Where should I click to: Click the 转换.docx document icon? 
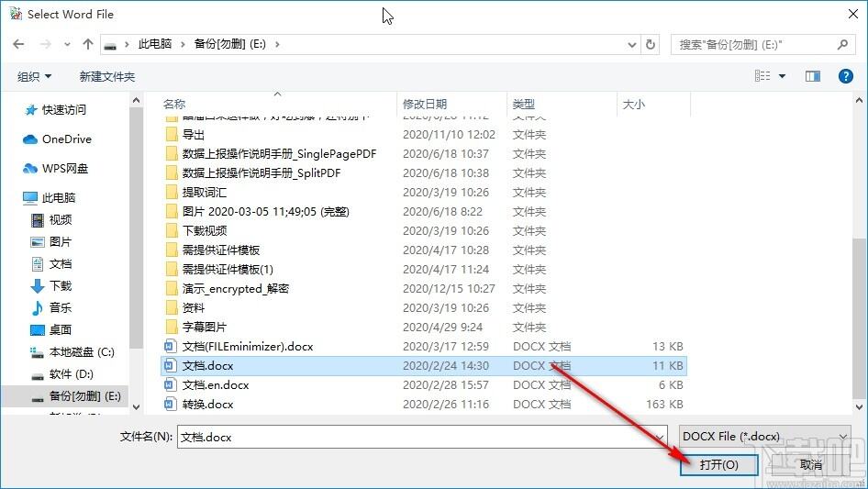click(x=171, y=405)
